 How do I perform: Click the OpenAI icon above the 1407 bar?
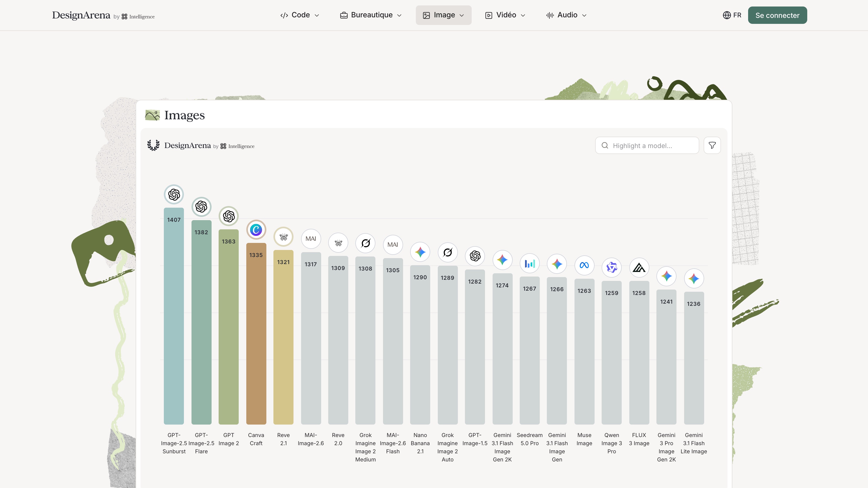point(174,194)
